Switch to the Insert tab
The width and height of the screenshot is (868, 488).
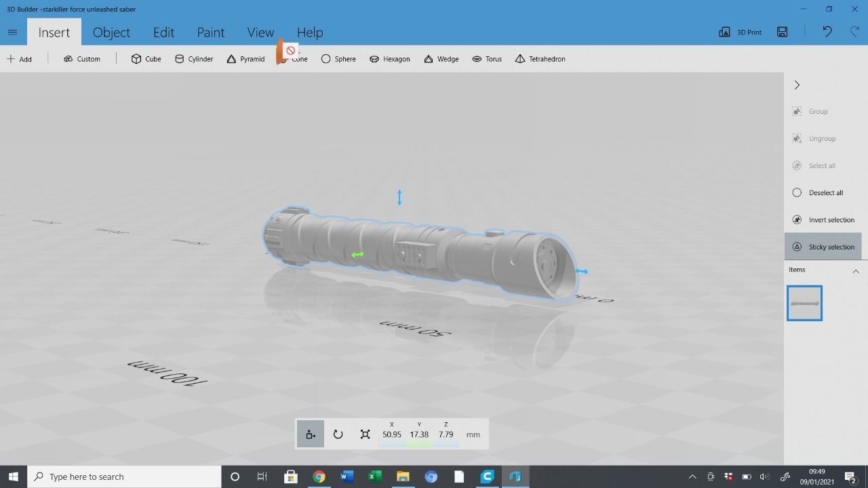pos(54,32)
